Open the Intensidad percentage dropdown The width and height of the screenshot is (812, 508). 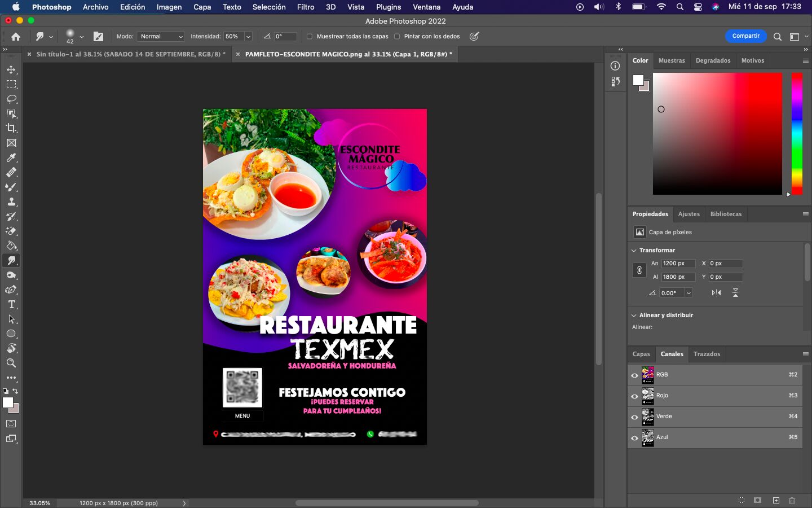pos(248,37)
